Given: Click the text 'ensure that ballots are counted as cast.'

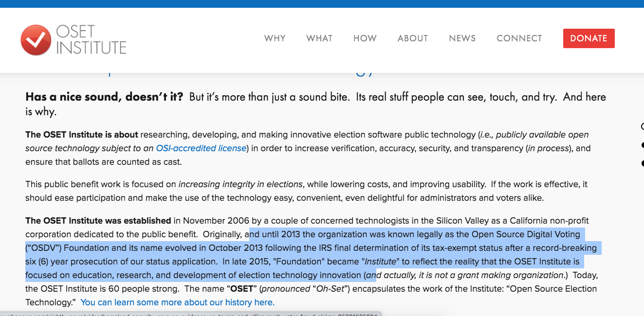Looking at the screenshot, I should coord(103,162).
